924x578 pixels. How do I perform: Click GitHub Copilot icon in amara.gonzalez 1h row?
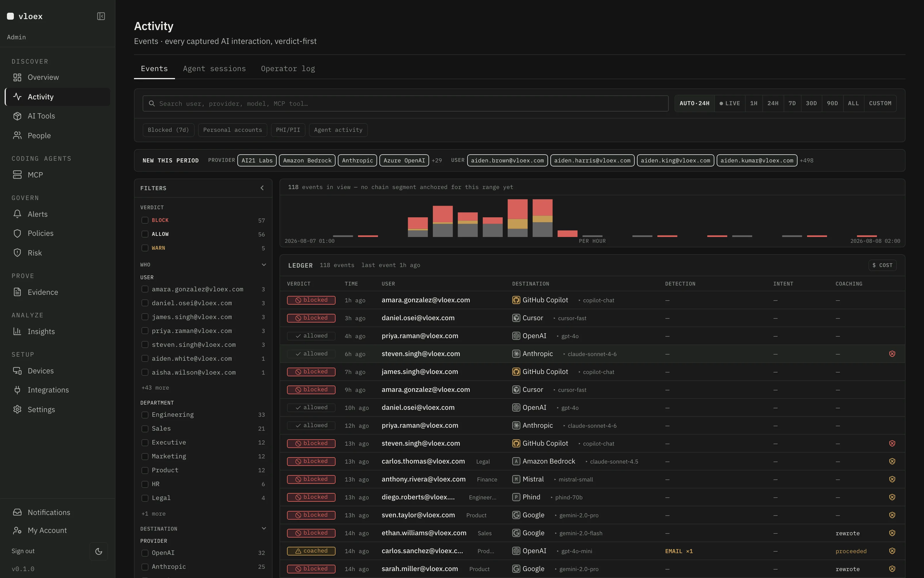click(x=516, y=300)
